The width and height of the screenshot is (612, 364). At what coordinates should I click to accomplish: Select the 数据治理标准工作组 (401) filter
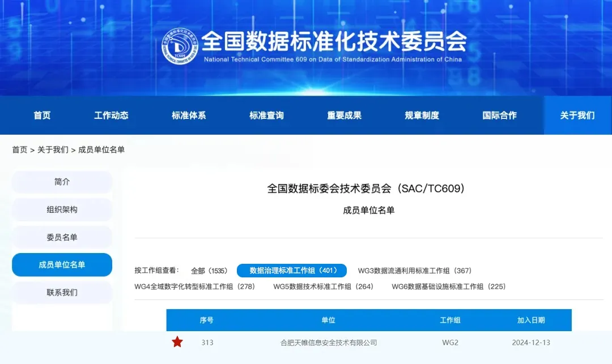tap(291, 271)
